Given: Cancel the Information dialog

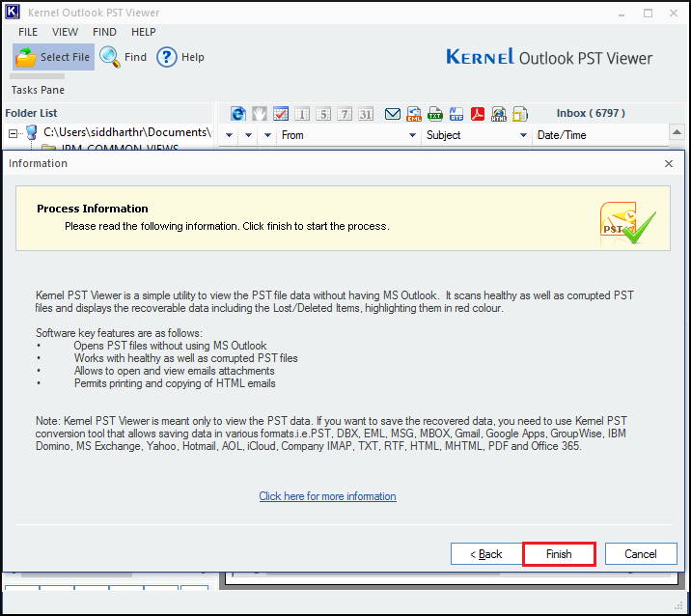Looking at the screenshot, I should pos(641,554).
